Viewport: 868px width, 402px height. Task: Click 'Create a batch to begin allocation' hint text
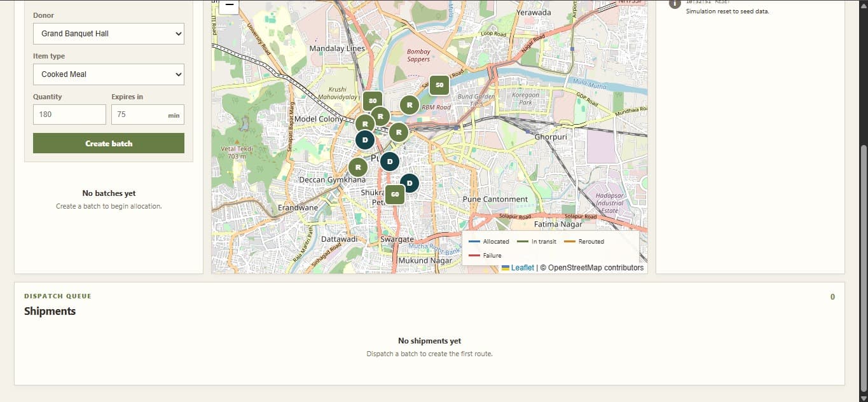coord(109,206)
